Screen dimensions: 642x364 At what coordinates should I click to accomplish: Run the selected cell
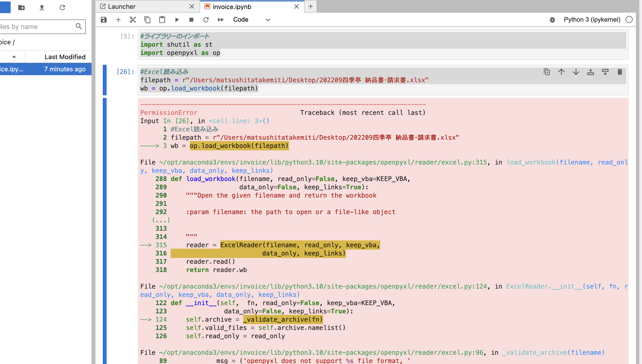tap(177, 19)
